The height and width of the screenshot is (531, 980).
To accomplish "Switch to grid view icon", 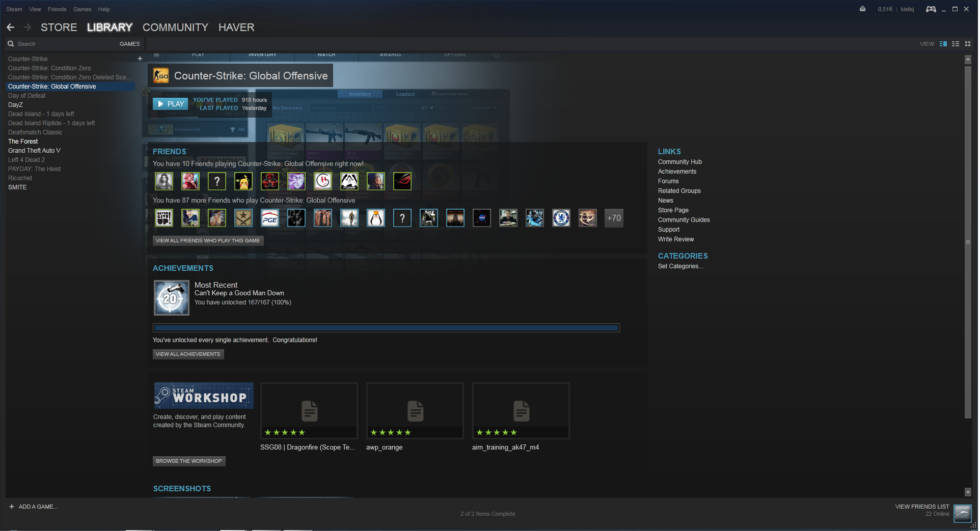I will click(x=968, y=44).
